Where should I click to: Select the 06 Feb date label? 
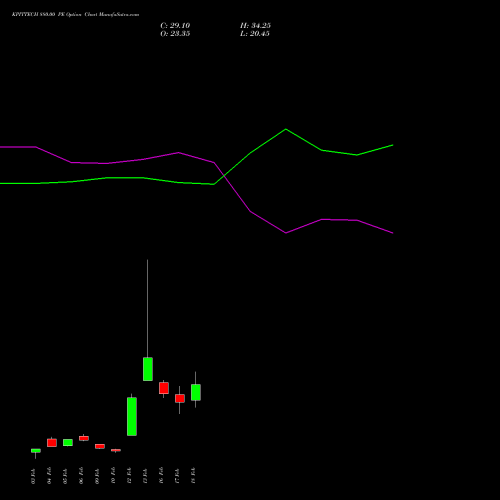tap(81, 476)
